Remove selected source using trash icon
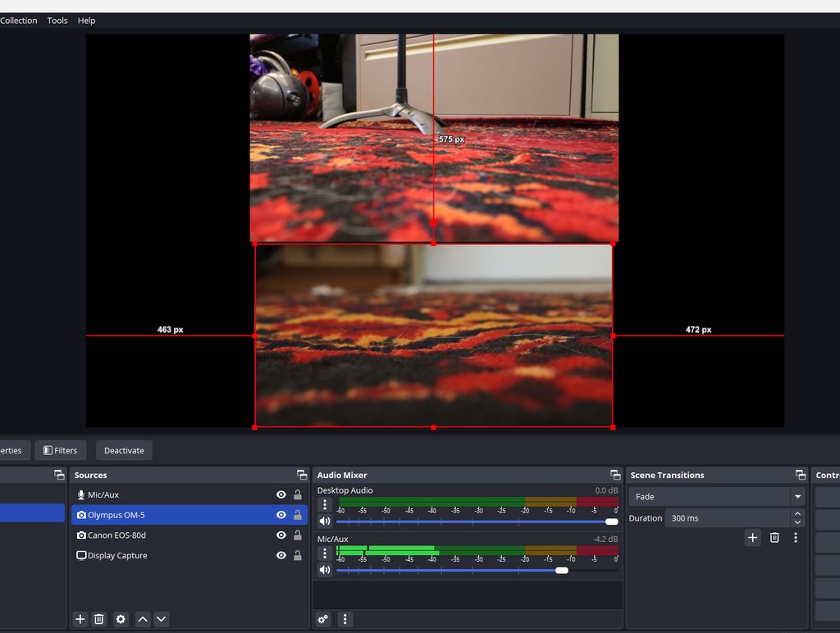This screenshot has width=840, height=633. point(99,619)
